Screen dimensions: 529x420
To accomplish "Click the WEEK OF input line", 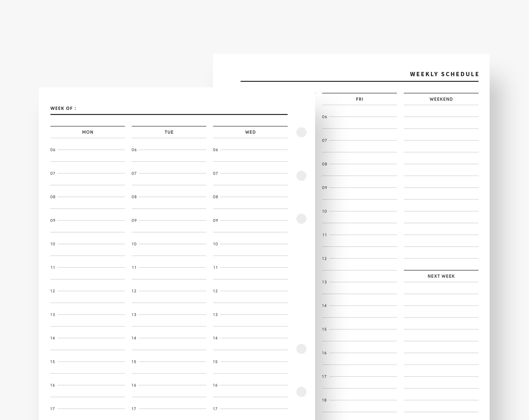I will (63, 108).
